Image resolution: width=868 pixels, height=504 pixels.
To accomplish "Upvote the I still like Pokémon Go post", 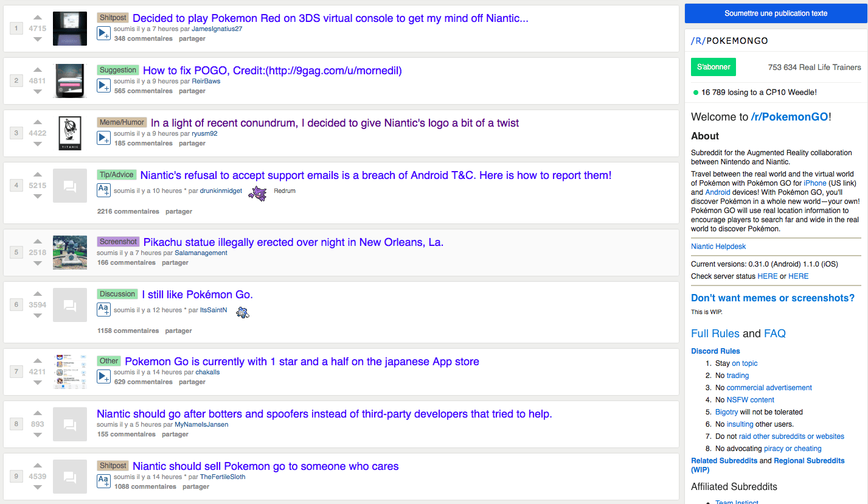I will click(38, 295).
